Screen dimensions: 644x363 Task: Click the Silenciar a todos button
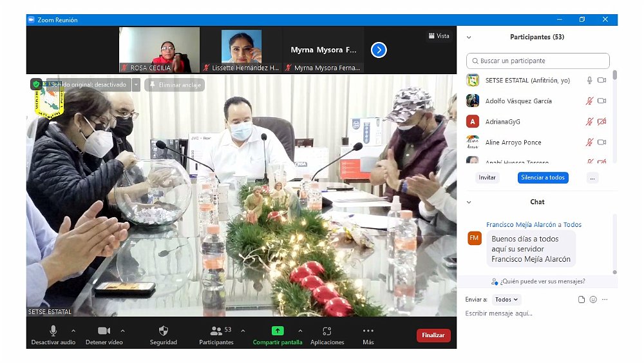pos(543,177)
